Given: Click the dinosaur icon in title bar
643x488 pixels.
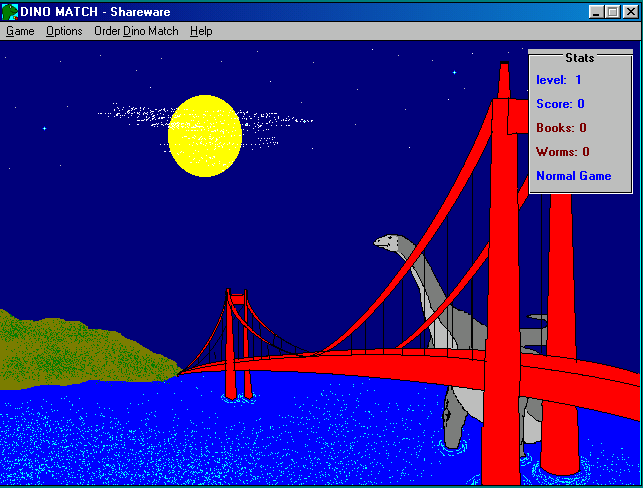Looking at the screenshot, I should click(10, 12).
